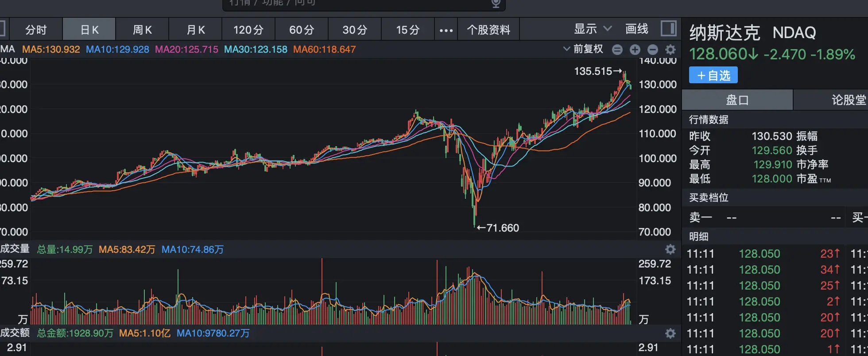Image resolution: width=868 pixels, height=356 pixels.
Task: Open the 个股资料 stock info tab
Action: [488, 30]
